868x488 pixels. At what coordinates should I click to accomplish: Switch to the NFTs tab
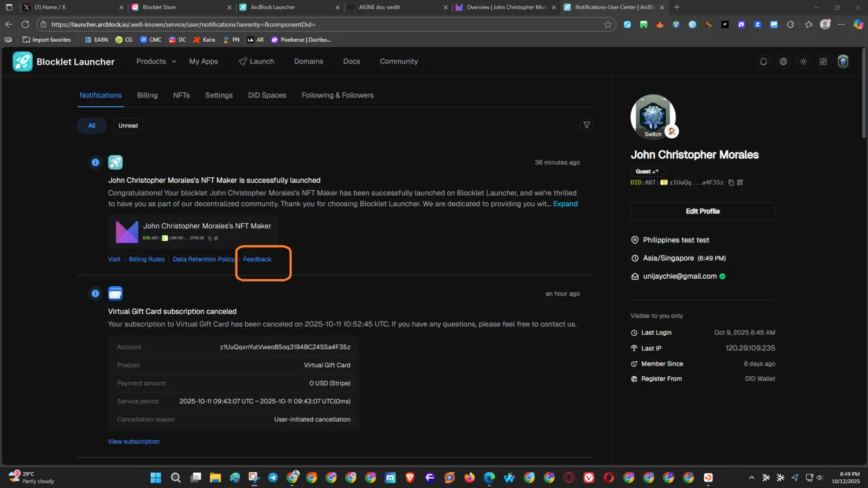coord(182,95)
